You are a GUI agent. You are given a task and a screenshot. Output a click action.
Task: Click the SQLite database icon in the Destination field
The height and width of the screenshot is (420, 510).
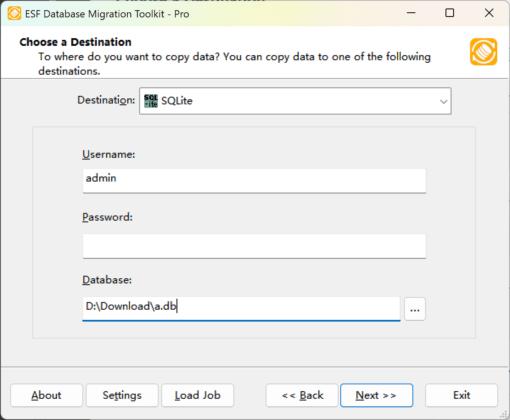(x=150, y=101)
